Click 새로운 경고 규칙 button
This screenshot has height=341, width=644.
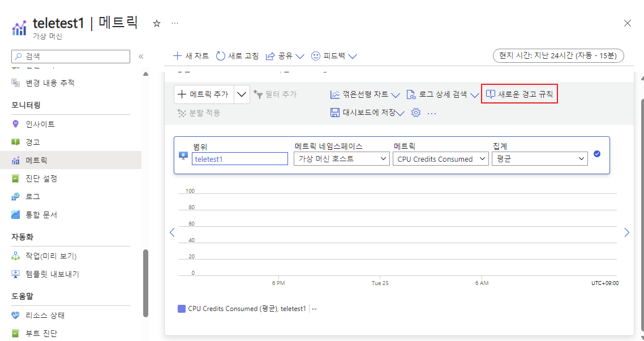coord(519,94)
